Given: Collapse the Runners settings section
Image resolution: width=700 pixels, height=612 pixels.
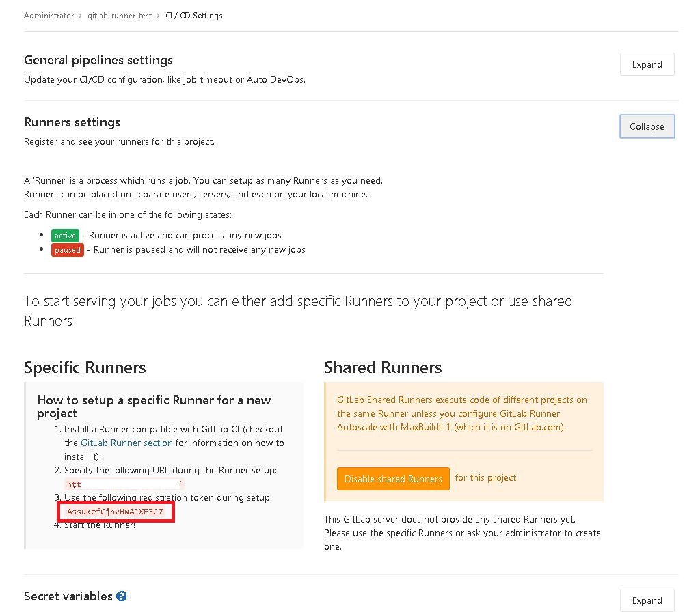Looking at the screenshot, I should (647, 126).
